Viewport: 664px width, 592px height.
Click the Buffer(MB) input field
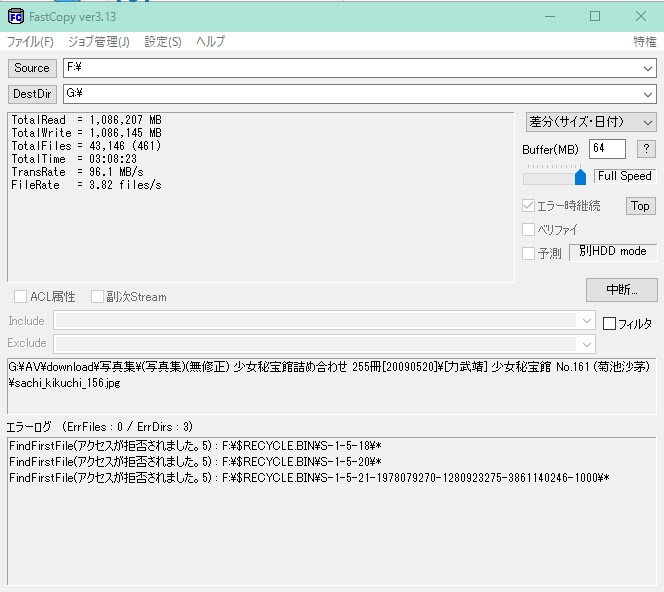(607, 149)
